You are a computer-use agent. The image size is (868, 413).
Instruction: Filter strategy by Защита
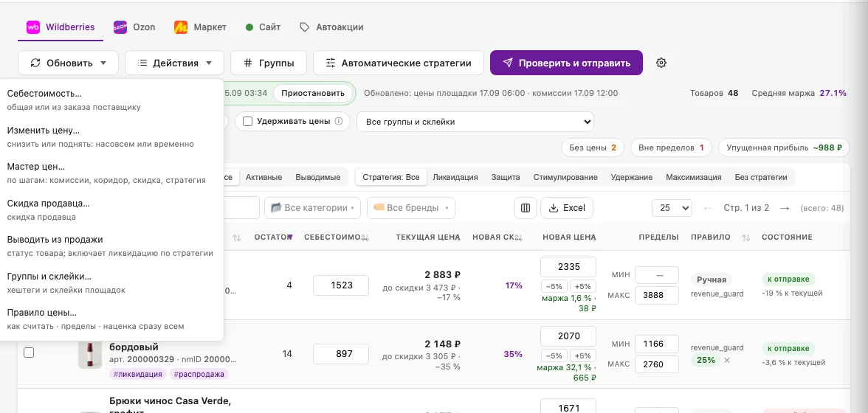[506, 178]
